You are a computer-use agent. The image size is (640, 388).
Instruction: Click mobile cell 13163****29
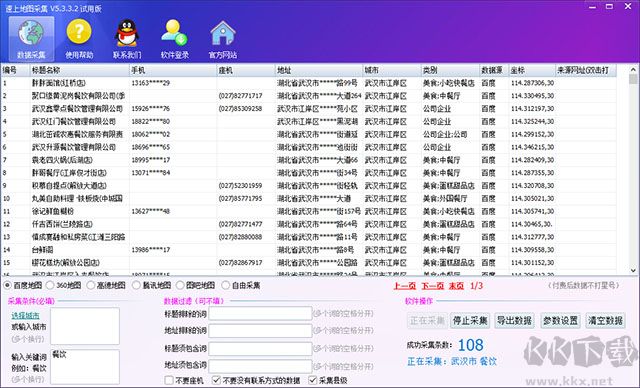pos(151,83)
